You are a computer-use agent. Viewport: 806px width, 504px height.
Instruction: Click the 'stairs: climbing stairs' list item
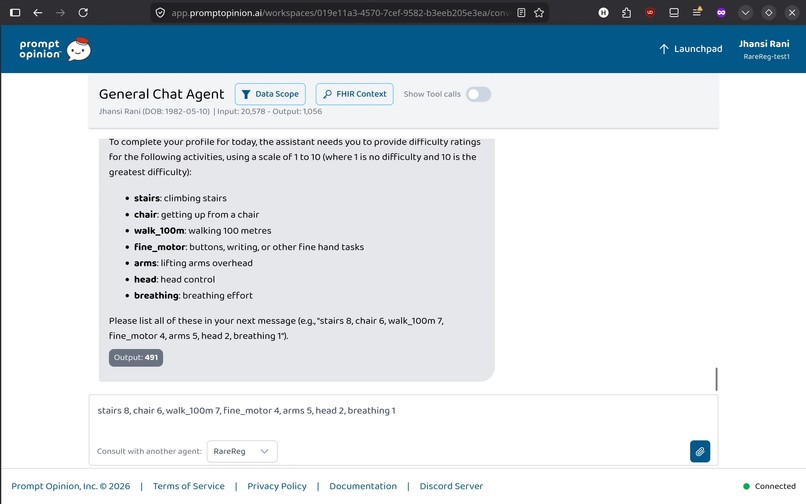tap(180, 198)
